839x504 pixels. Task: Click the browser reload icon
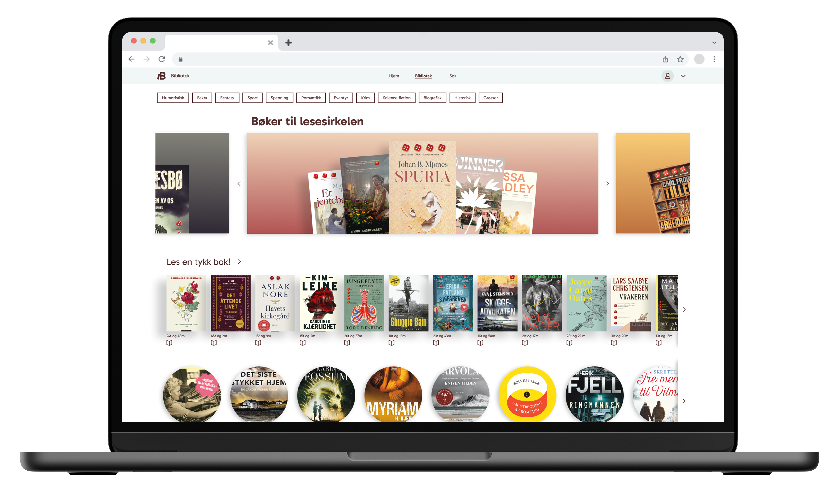click(x=162, y=59)
